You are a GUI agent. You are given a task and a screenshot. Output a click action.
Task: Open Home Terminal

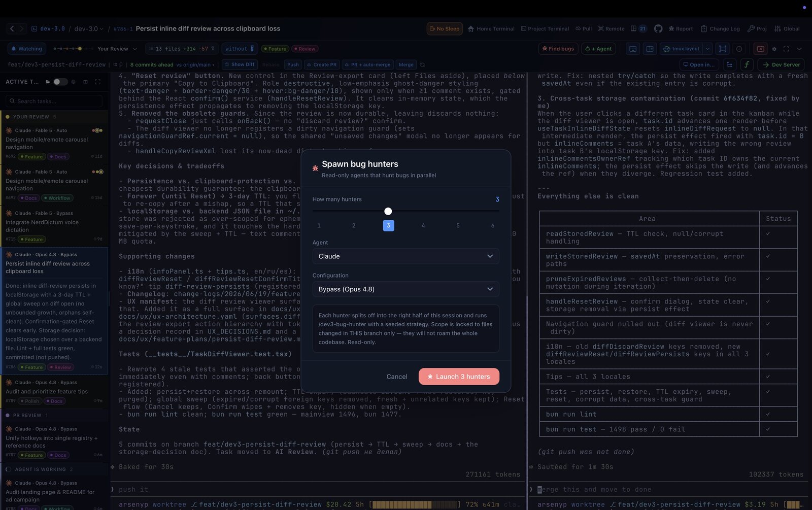[491, 29]
